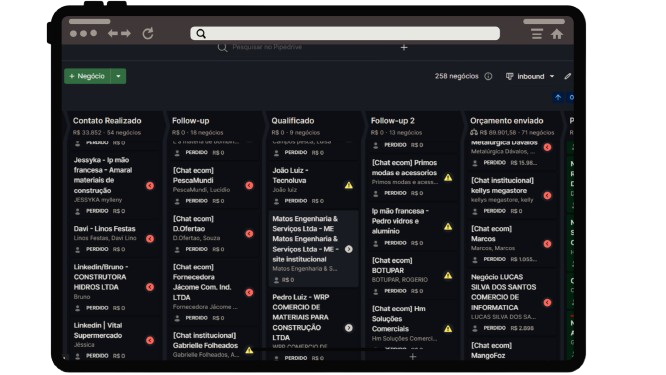Open [Chat ecom] Marcos deal
Viewport: 666px width, 375px height.
[x=511, y=244]
